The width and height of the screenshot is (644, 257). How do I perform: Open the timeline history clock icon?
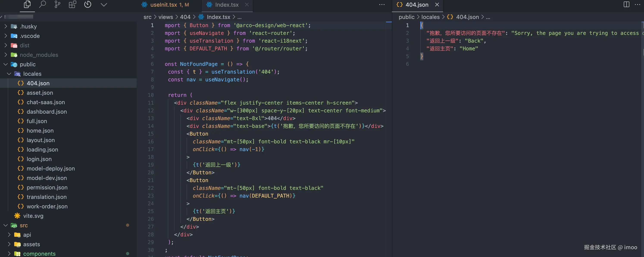pos(88,5)
